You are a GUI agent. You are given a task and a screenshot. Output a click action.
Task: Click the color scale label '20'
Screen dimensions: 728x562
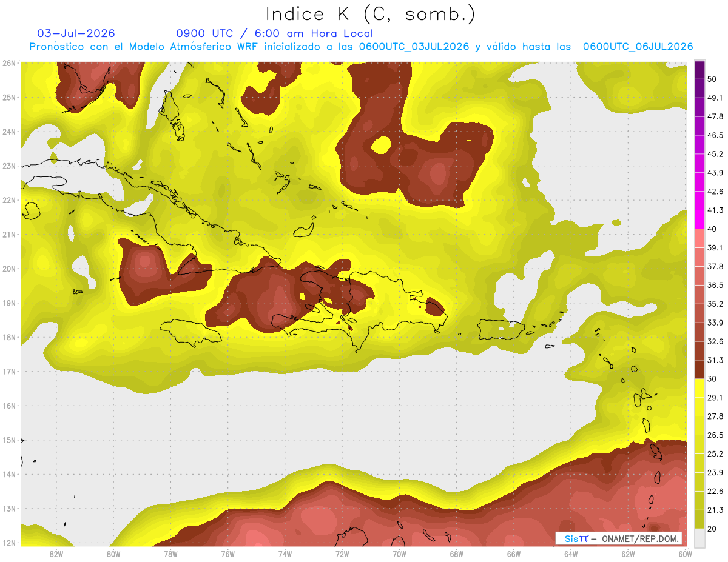click(712, 529)
